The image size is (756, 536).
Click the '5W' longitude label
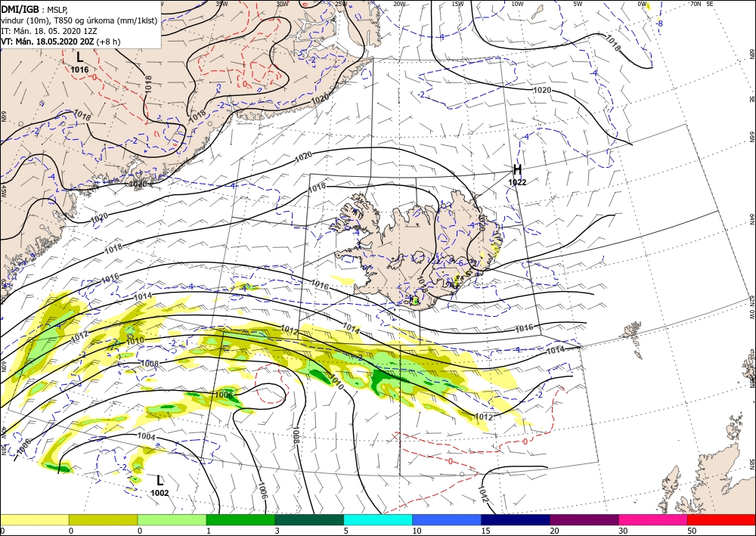578,4
